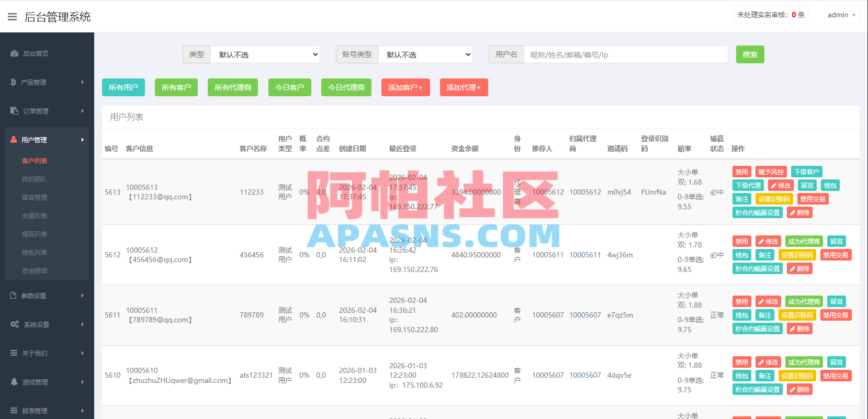Click the pencil 修改 button for user 5613
The image size is (868, 419).
coord(781,185)
